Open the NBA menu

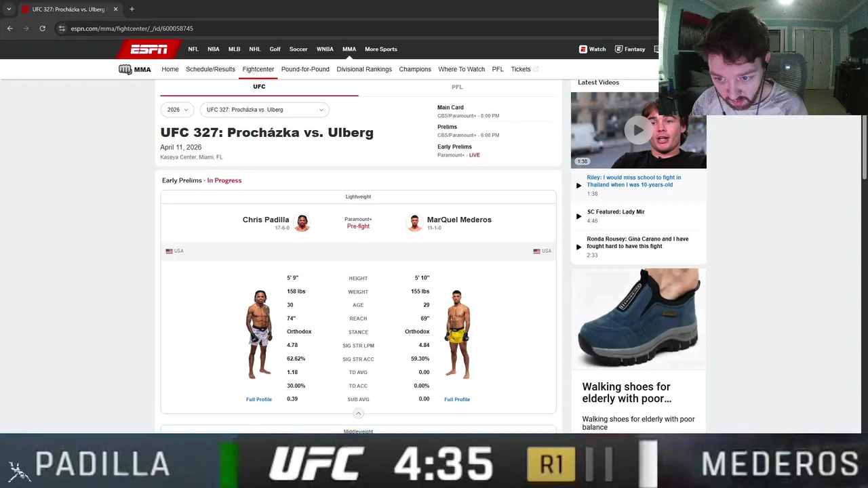click(213, 49)
